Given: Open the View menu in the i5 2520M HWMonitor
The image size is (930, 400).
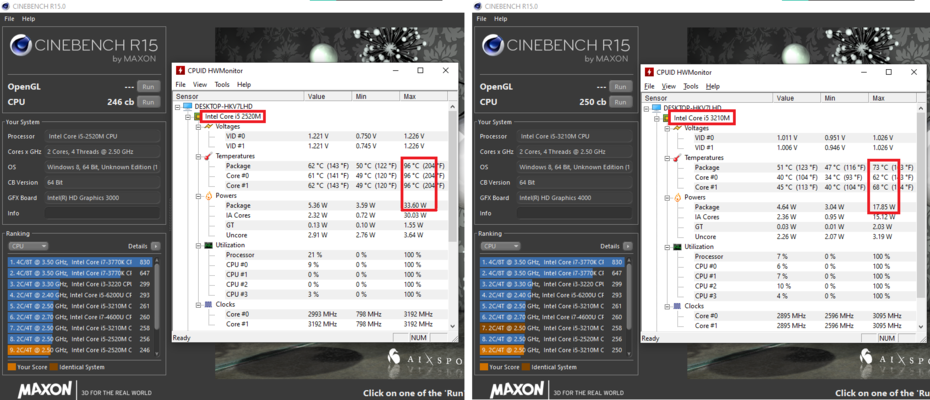Looking at the screenshot, I should (200, 85).
